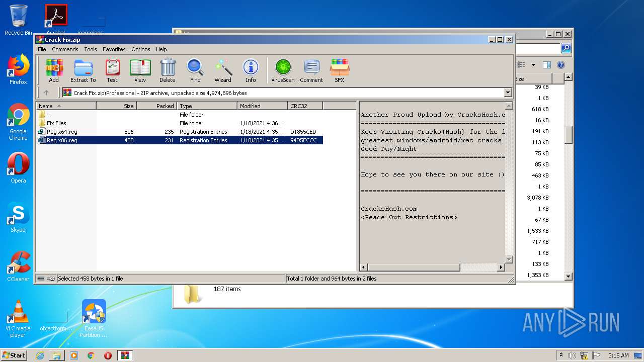Click the drive icon in WinRAR status bar
Screen dimensions: 644x362
tap(42, 278)
